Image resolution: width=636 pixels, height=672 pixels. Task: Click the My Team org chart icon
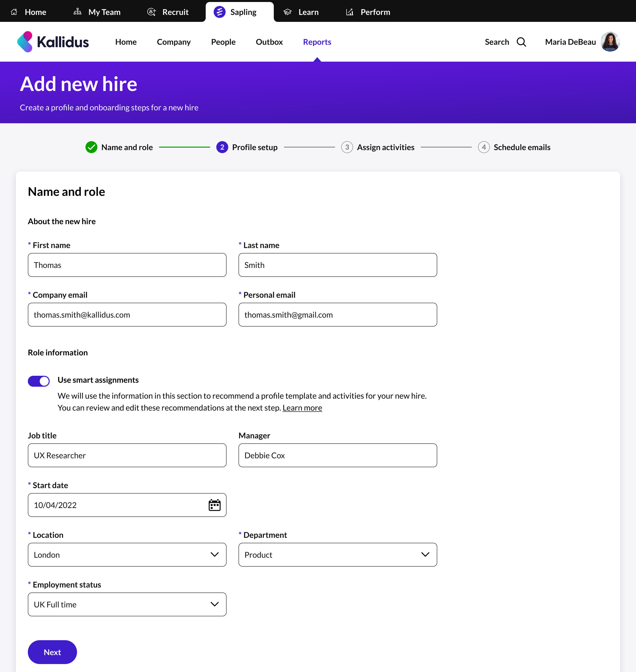77,12
